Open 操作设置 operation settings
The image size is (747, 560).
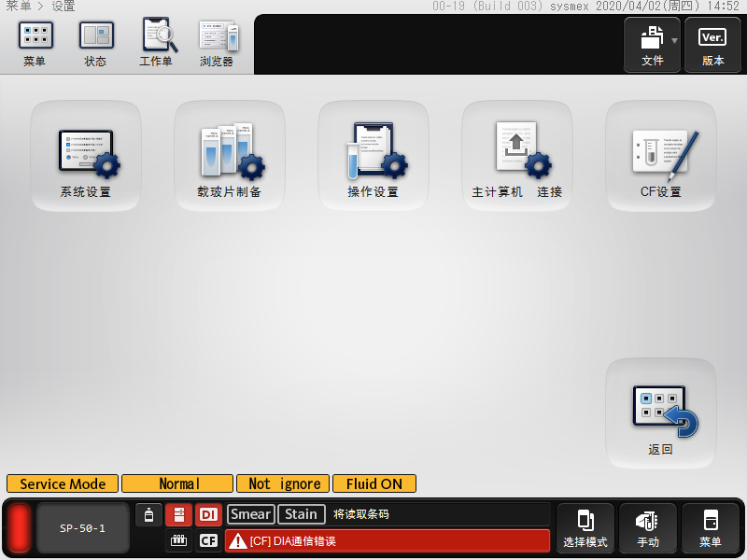373,157
